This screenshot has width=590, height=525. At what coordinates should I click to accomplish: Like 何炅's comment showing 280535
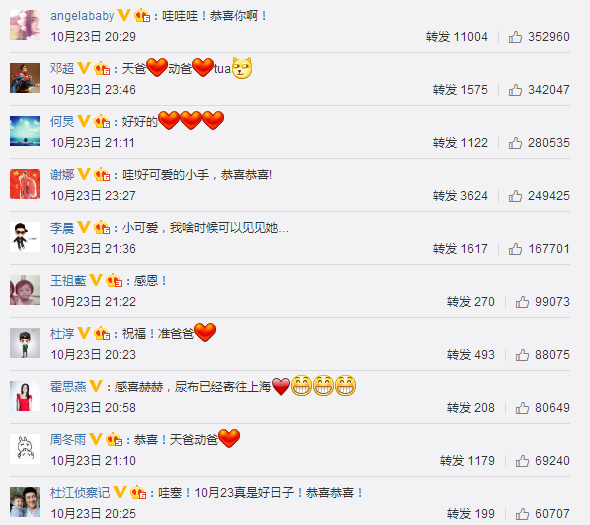[515, 143]
